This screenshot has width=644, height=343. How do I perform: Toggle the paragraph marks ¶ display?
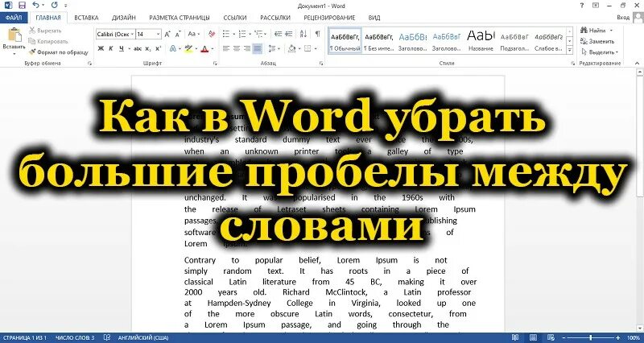coord(317,34)
